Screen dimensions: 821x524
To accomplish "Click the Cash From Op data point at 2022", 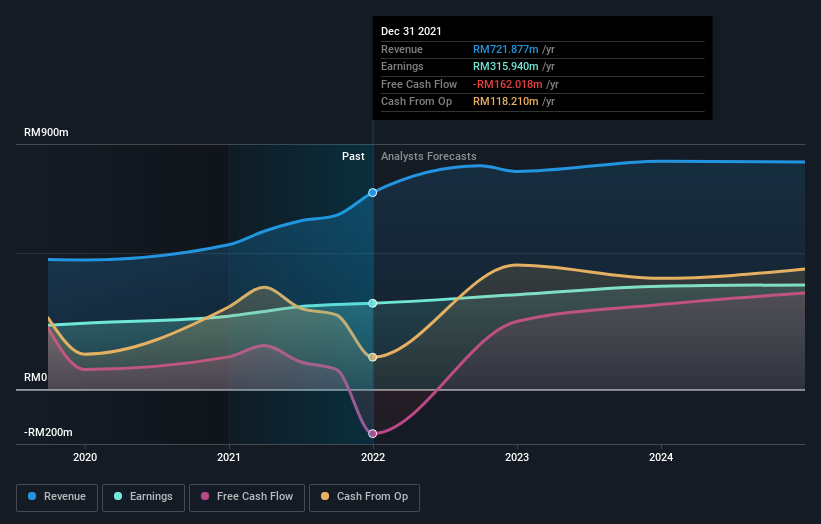I will pos(372,357).
